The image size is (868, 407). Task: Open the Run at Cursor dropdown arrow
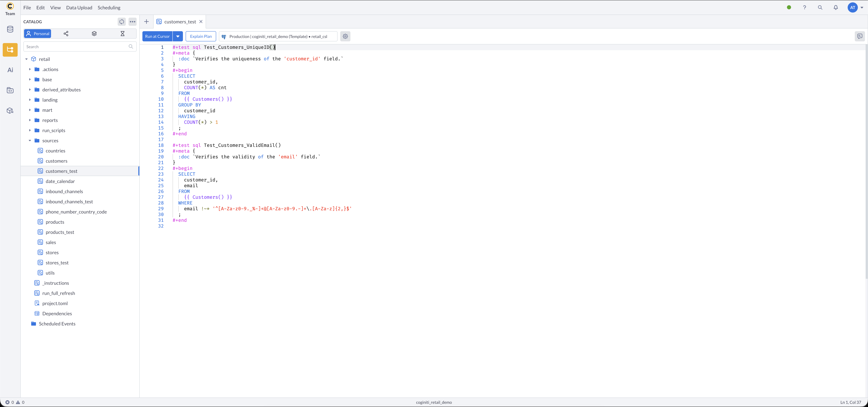[178, 36]
